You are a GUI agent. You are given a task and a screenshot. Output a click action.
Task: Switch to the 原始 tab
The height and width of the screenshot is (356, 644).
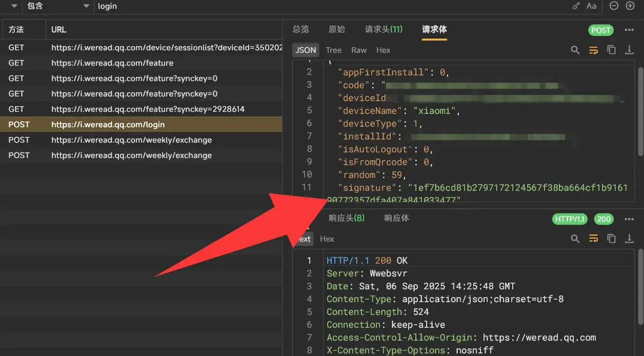pos(336,29)
